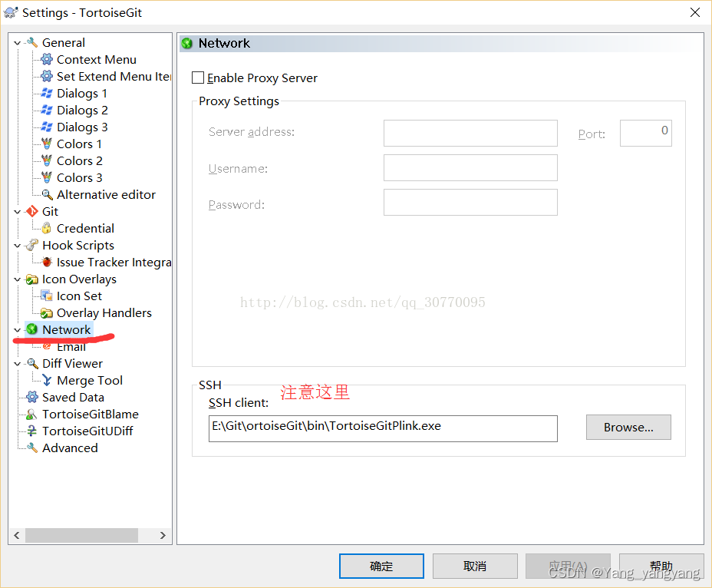Collapse the Git tree node

[x=17, y=212]
